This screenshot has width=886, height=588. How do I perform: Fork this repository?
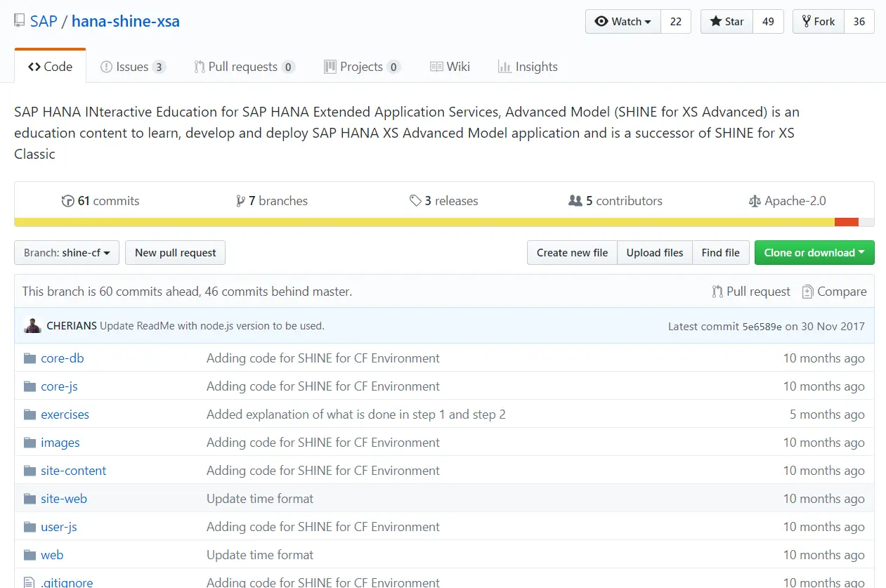[x=819, y=21]
